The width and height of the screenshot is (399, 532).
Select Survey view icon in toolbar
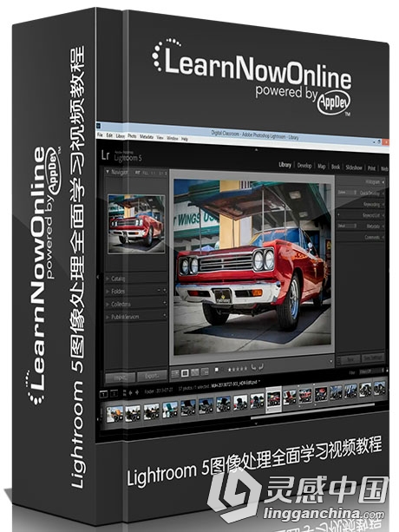(x=205, y=371)
